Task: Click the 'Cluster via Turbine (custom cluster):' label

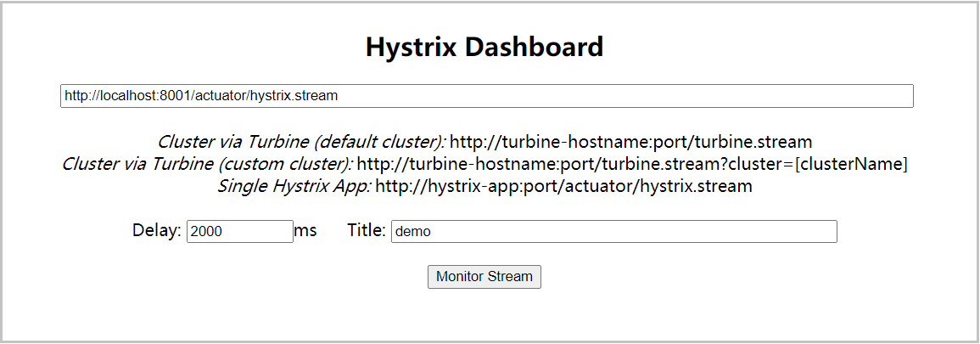Action: (x=207, y=164)
